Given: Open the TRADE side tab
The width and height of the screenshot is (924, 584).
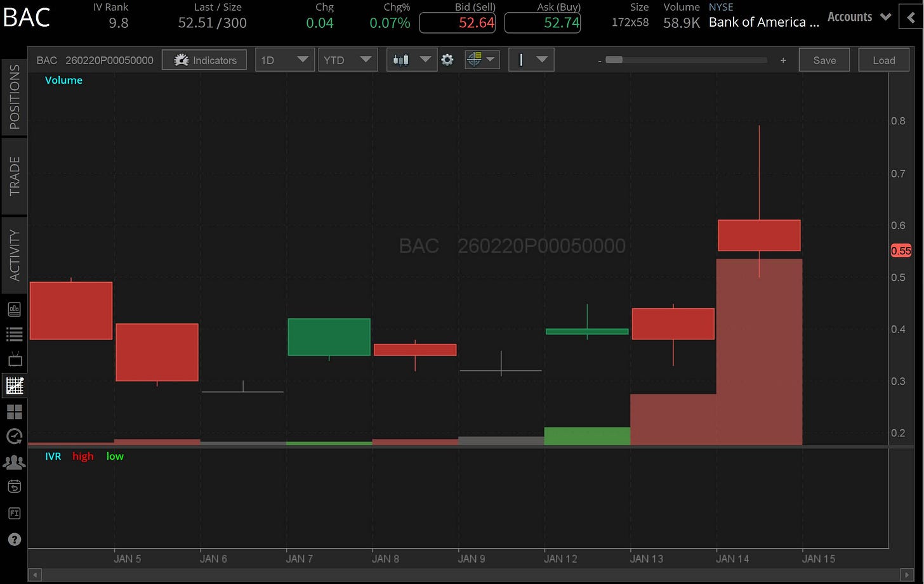Looking at the screenshot, I should pos(15,176).
